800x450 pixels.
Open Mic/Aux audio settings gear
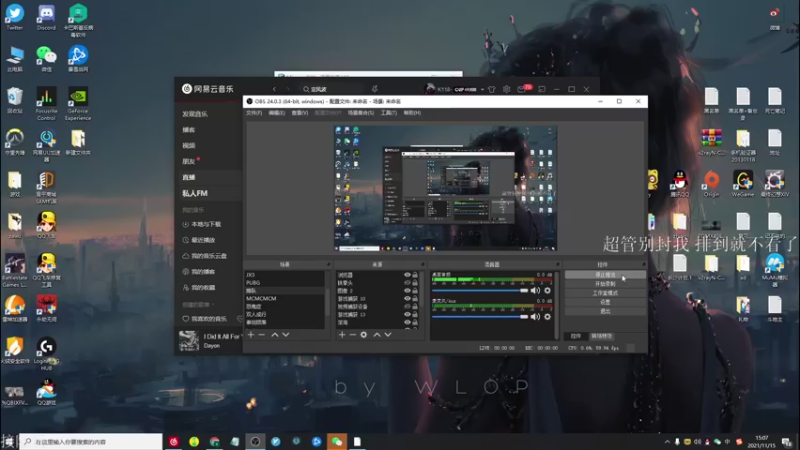(x=547, y=317)
